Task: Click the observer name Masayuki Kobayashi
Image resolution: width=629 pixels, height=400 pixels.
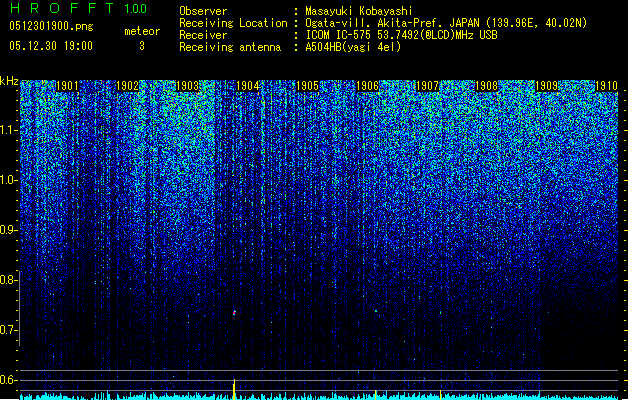Action: 359,11
